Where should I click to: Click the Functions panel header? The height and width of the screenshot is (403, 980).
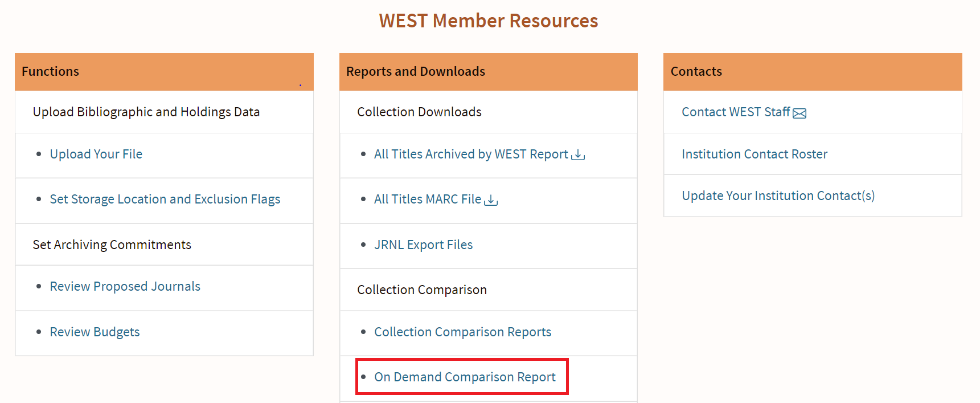(164, 72)
